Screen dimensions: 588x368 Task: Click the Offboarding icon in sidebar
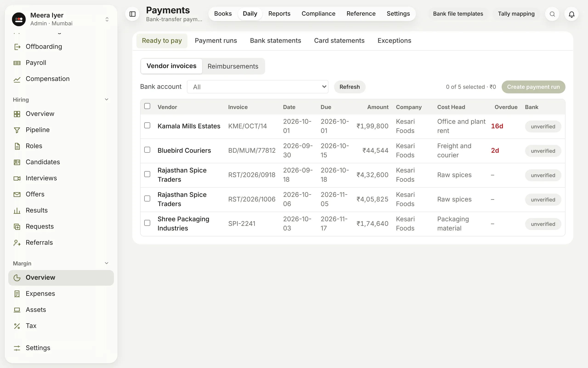click(x=17, y=47)
